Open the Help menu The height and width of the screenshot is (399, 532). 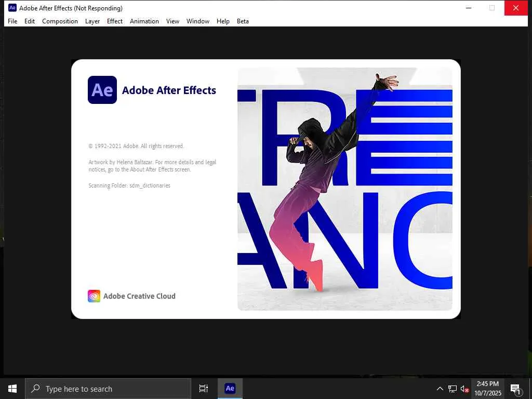click(x=223, y=21)
